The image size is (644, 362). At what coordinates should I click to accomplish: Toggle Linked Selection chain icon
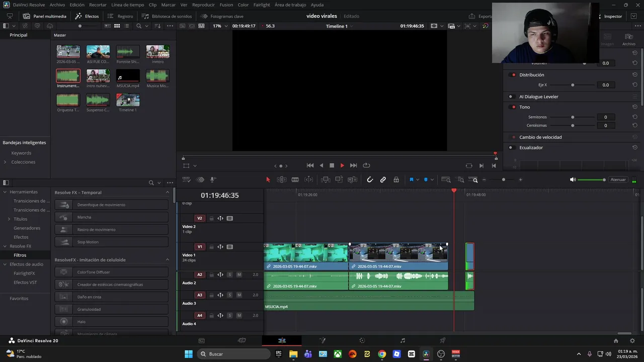tap(383, 179)
